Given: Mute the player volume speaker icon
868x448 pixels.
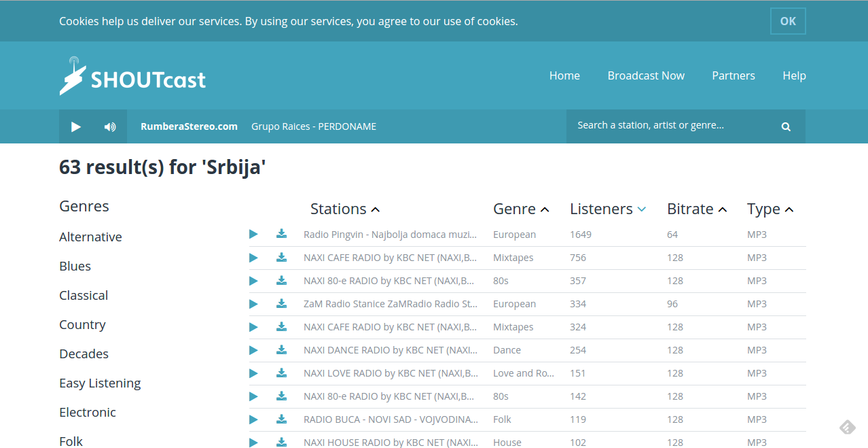Looking at the screenshot, I should pyautogui.click(x=109, y=126).
